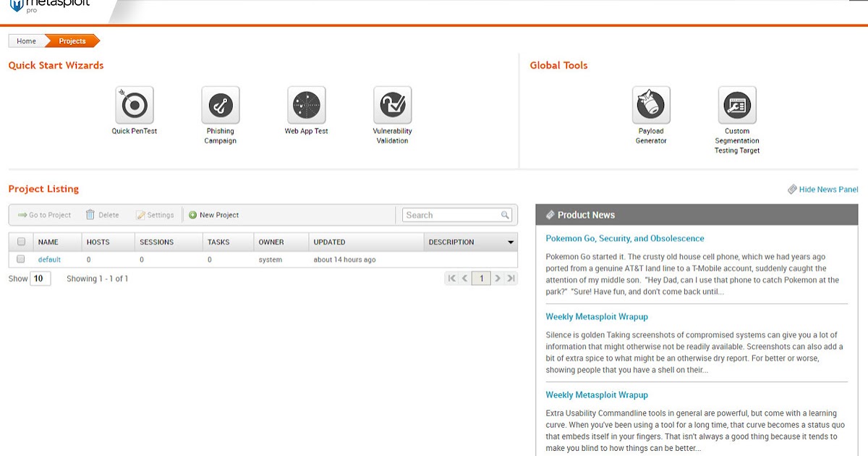Click the Delete project button

102,215
